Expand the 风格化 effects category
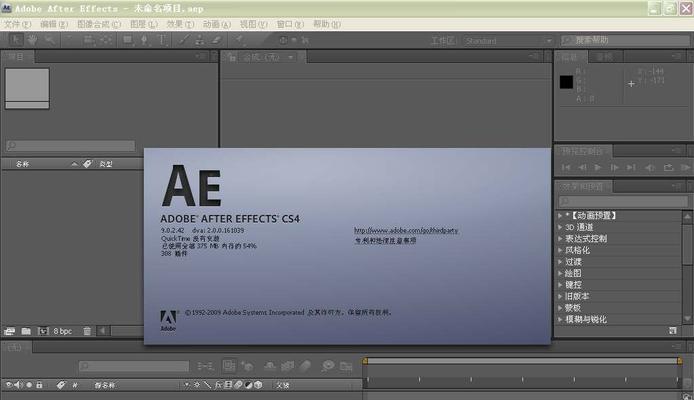The width and height of the screenshot is (694, 400). tap(560, 250)
